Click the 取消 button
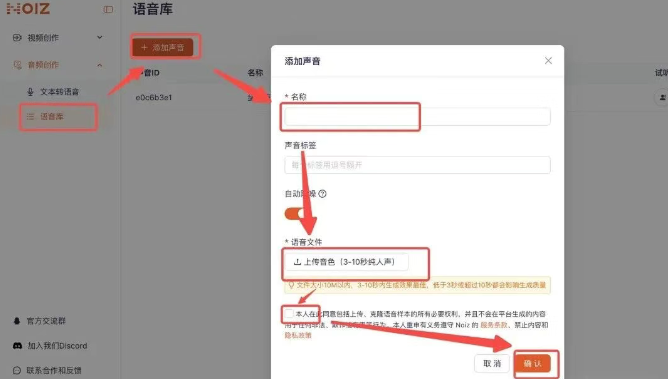 pyautogui.click(x=492, y=363)
